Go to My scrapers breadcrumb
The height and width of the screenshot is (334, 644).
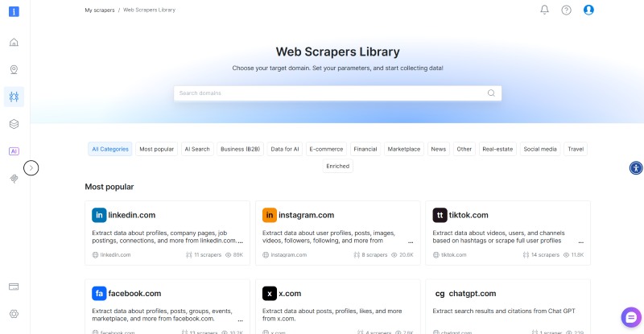click(x=100, y=10)
